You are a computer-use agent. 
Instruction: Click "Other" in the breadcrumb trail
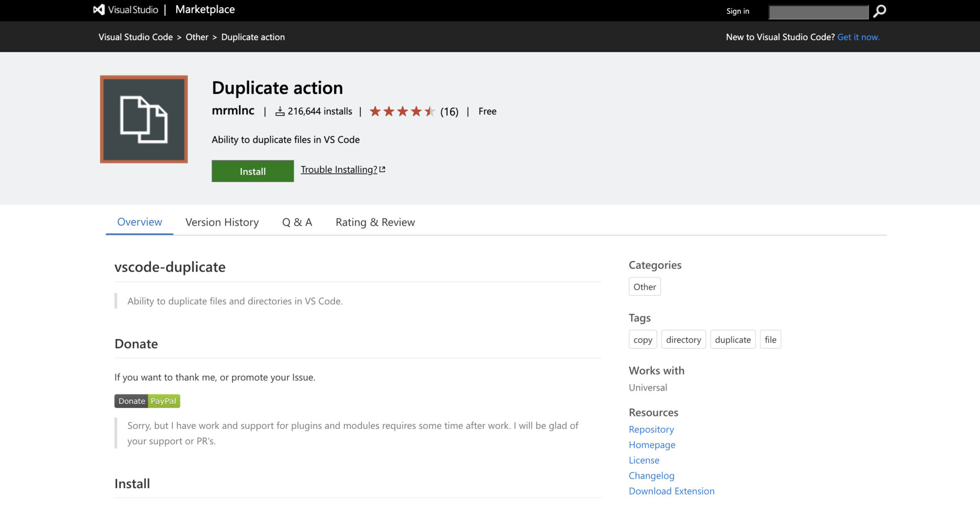coord(197,37)
